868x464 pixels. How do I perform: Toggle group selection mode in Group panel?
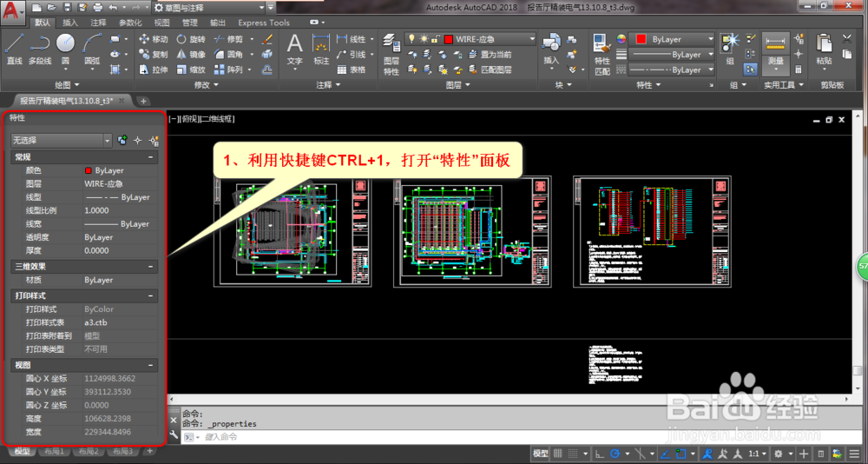point(751,70)
